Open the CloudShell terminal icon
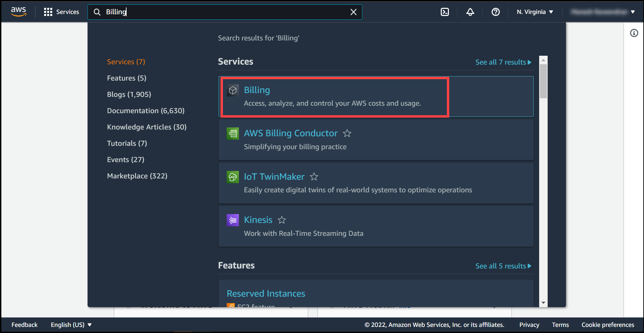Viewport: 644px width, 333px height. 445,12
